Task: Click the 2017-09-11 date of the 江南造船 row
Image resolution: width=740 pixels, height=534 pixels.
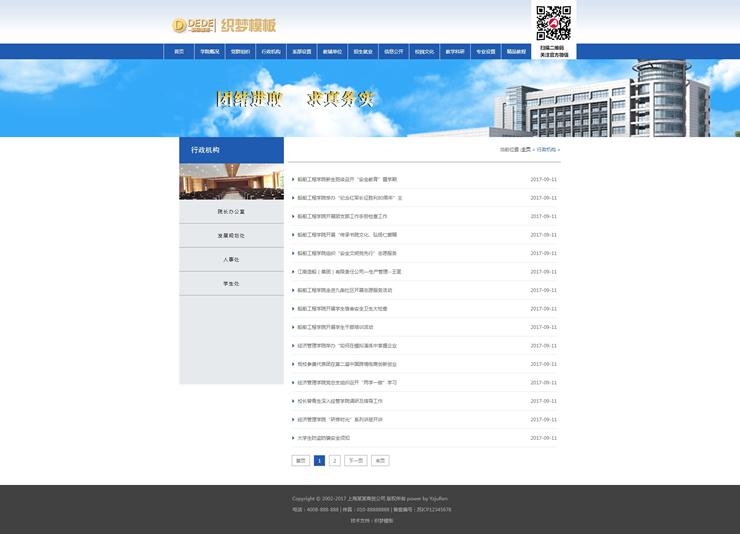Action: (544, 272)
